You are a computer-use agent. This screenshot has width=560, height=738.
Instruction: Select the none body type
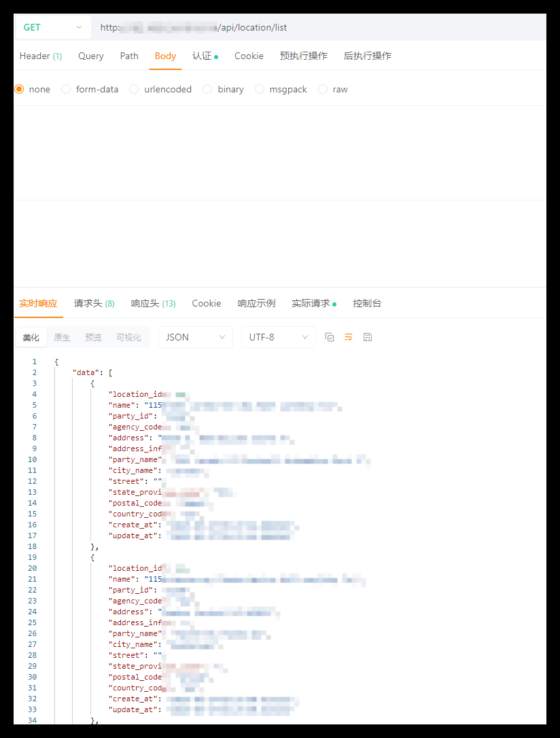[x=20, y=89]
